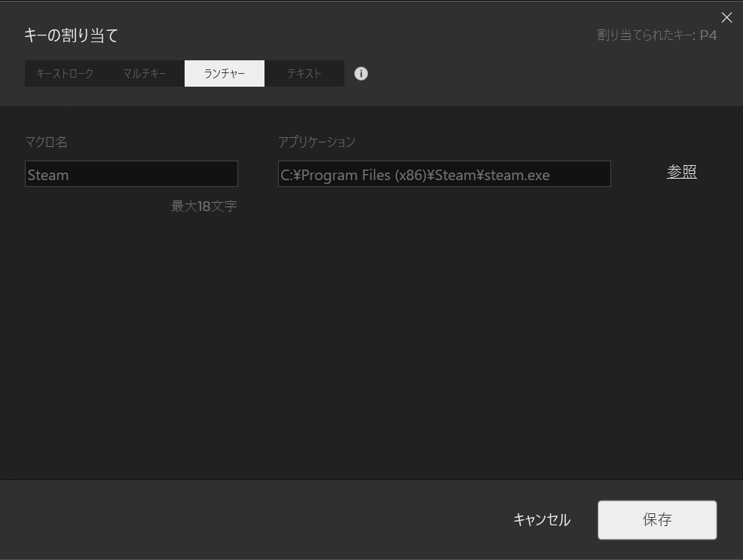Click the キーの割り当て title
The image size is (743, 560).
pyautogui.click(x=71, y=35)
